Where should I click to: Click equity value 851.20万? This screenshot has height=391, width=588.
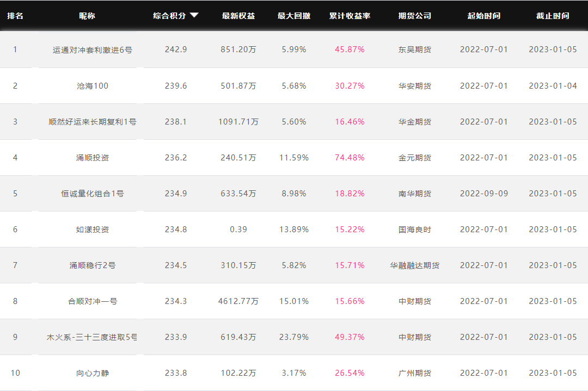coord(238,49)
